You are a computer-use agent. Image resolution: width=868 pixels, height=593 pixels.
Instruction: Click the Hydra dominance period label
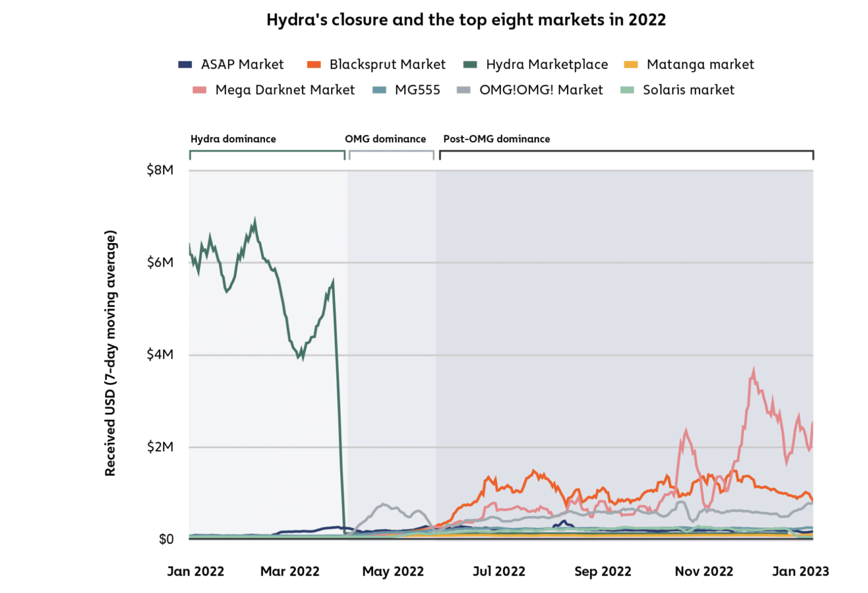pyautogui.click(x=233, y=139)
